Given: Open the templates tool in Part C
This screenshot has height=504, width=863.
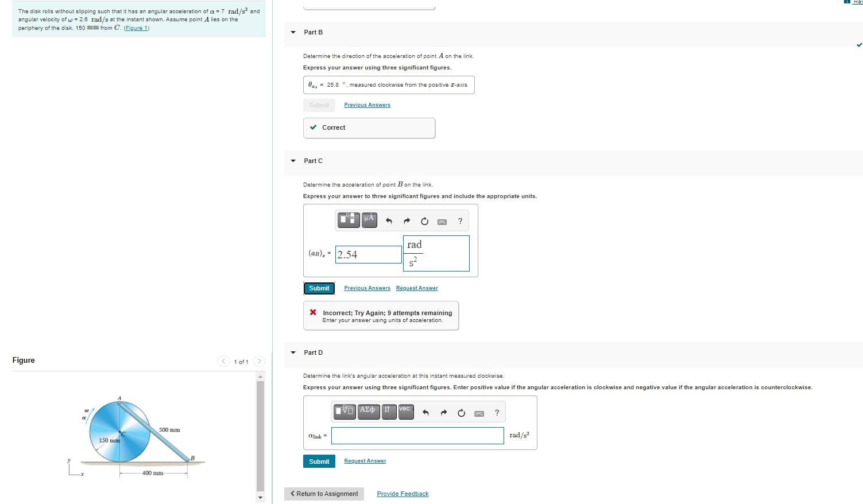Looking at the screenshot, I should coord(349,220).
